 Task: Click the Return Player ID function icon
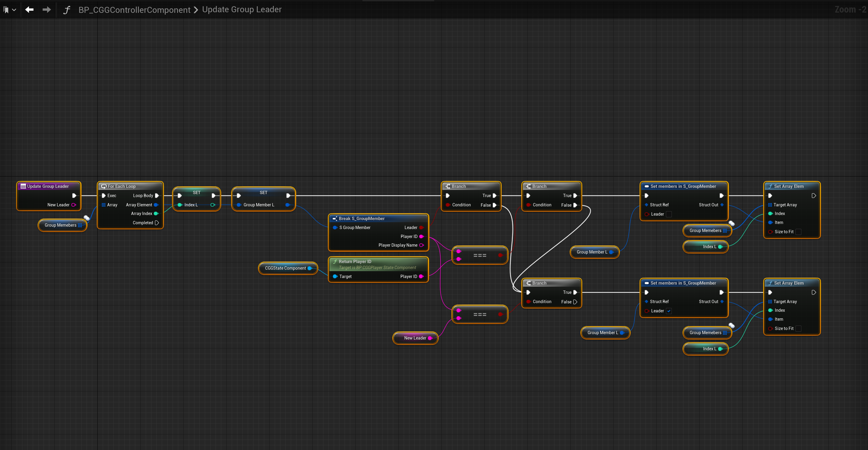(335, 262)
